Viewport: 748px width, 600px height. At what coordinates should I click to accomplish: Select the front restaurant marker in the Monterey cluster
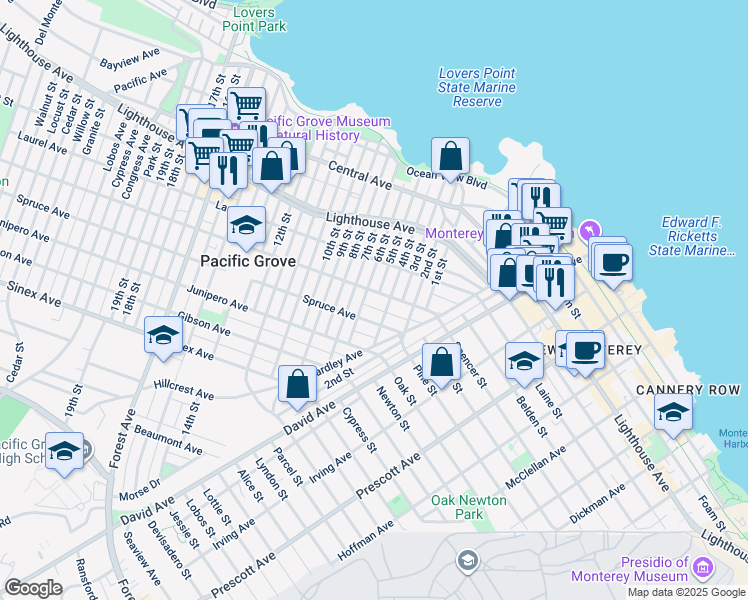tap(555, 283)
